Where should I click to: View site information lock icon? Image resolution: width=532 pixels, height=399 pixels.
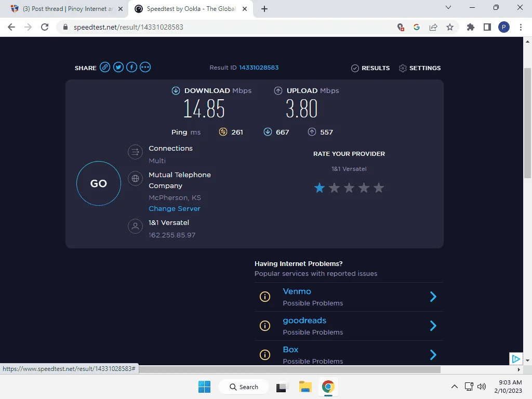coord(65,27)
